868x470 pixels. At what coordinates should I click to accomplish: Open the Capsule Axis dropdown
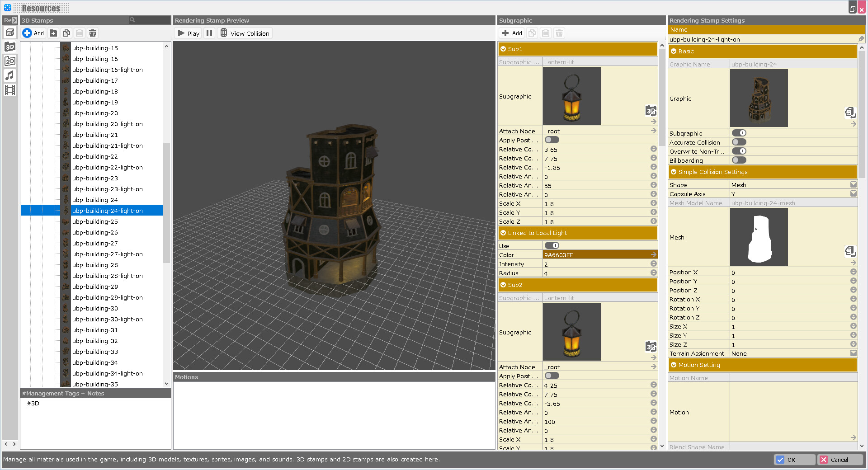[x=853, y=193]
